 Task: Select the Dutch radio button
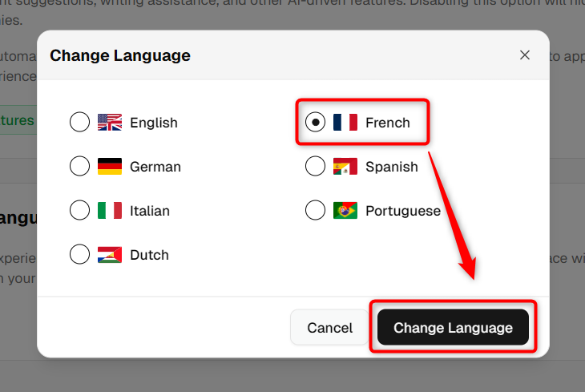pyautogui.click(x=79, y=255)
